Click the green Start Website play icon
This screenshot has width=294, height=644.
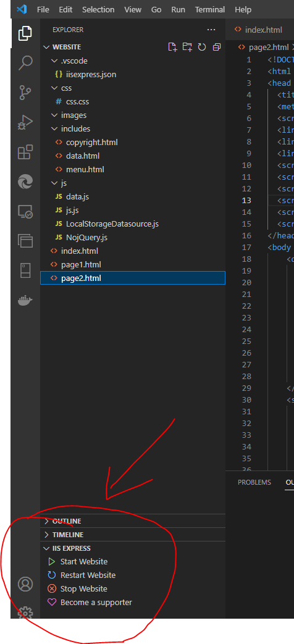click(52, 561)
